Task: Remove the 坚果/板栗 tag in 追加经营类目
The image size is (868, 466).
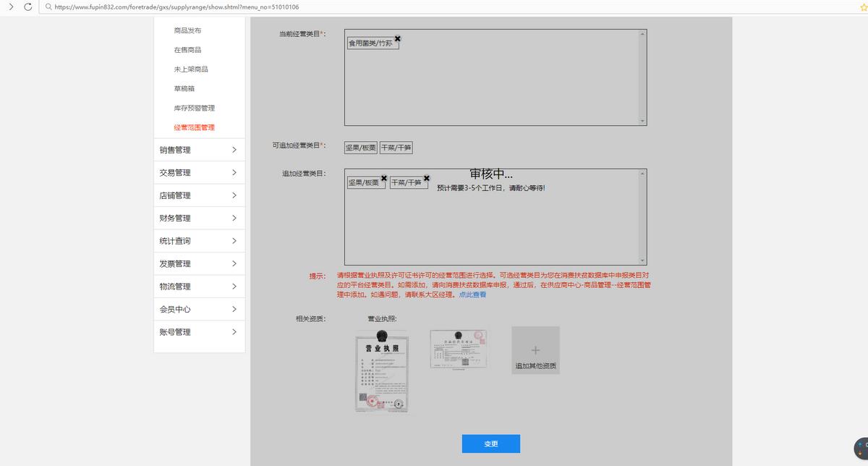Action: tap(383, 178)
